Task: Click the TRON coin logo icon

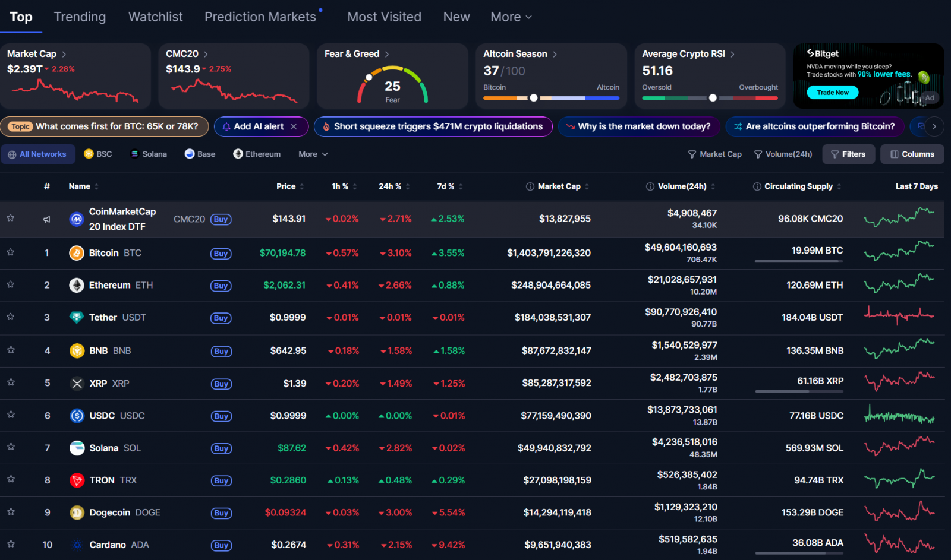Action: [x=77, y=480]
